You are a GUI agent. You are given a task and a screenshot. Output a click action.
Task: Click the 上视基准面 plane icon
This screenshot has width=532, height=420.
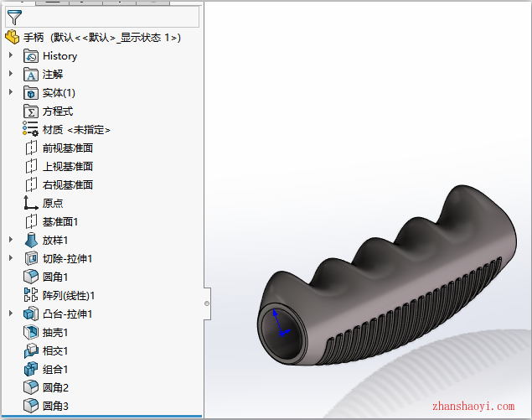tap(31, 166)
